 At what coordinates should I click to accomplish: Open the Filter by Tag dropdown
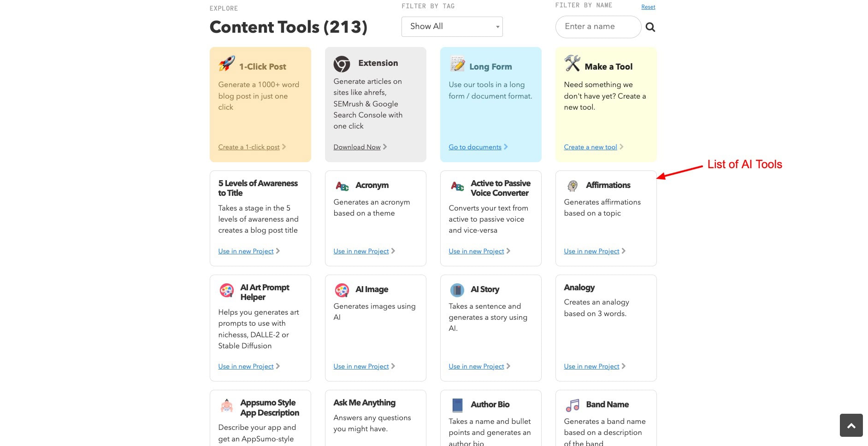point(452,27)
